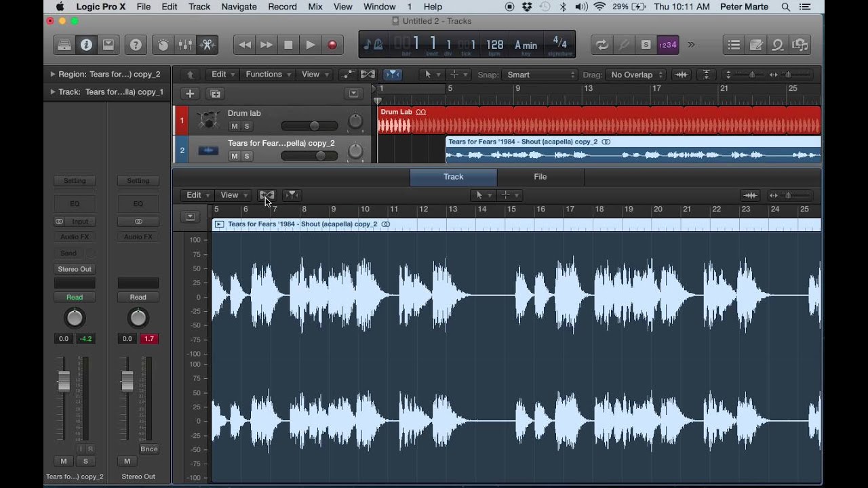This screenshot has height=488, width=868.
Task: Open Quick Help question-mark icon
Action: click(136, 45)
